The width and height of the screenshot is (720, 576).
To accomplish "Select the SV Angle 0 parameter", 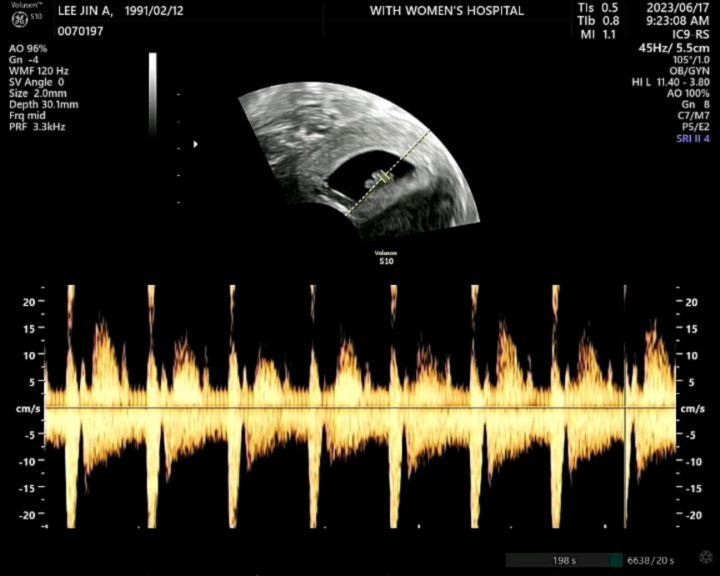I will (36, 82).
